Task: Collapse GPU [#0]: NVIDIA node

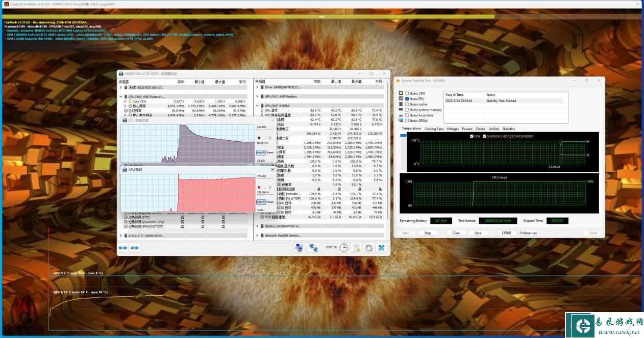Action: pos(257,106)
